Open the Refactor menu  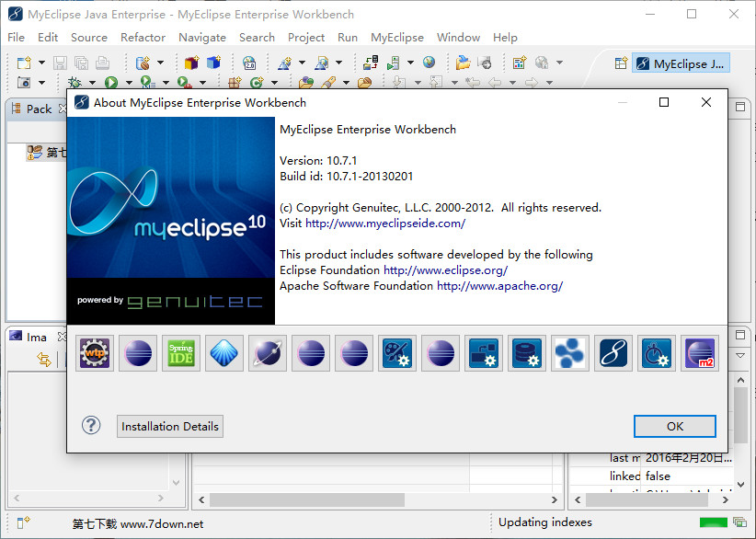tap(143, 38)
